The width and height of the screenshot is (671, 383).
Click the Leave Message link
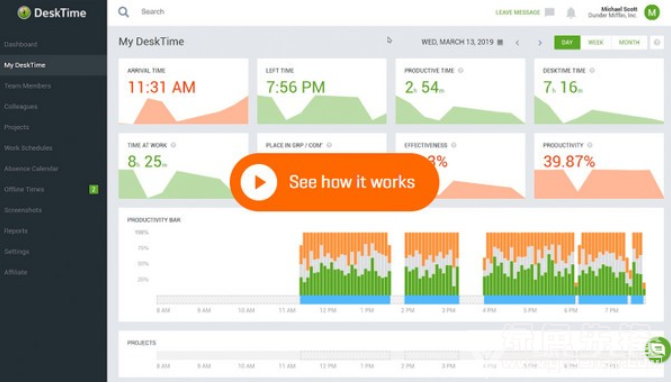tap(517, 12)
